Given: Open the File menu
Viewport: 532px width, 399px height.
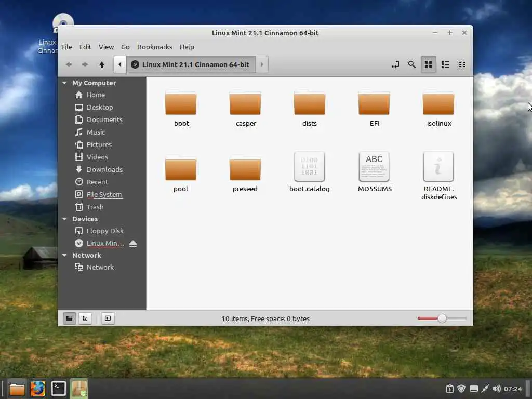Looking at the screenshot, I should (x=67, y=47).
